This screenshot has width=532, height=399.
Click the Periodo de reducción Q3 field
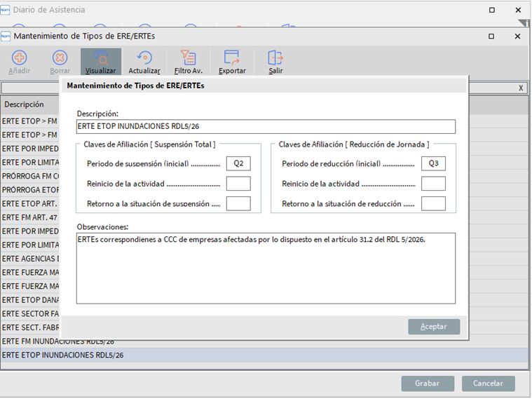pyautogui.click(x=433, y=163)
